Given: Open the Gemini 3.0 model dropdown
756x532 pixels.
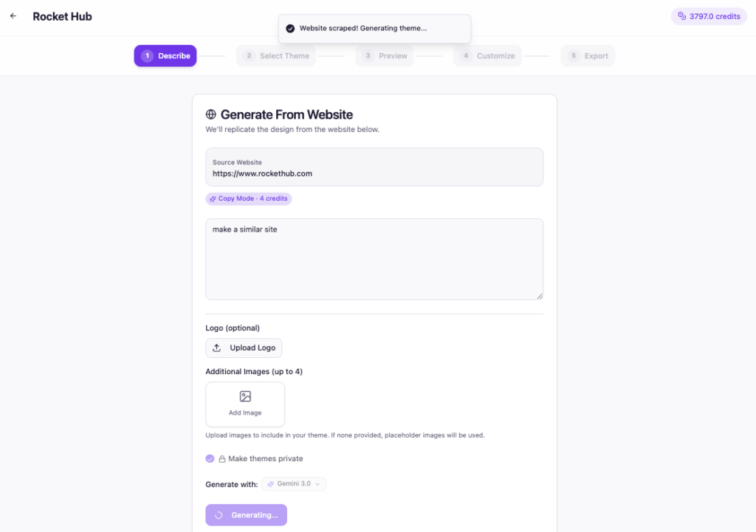Looking at the screenshot, I should click(x=294, y=484).
